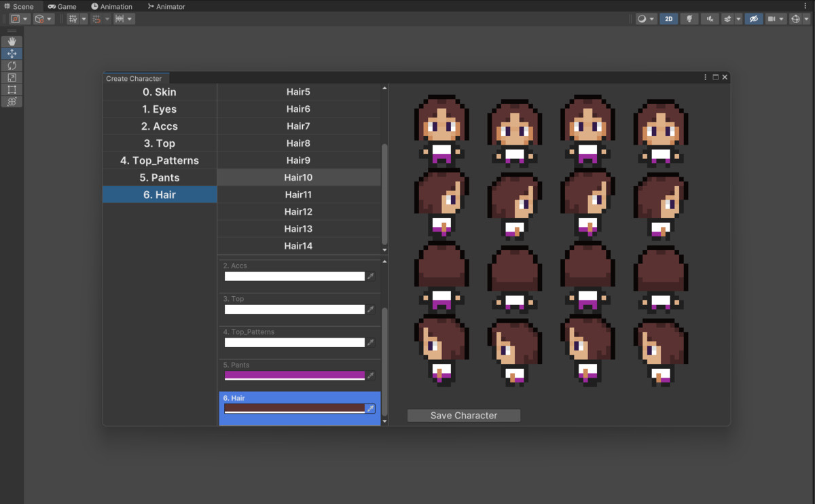Toggle hidden objects scene visibility eye
Image resolution: width=815 pixels, height=504 pixels.
(753, 19)
